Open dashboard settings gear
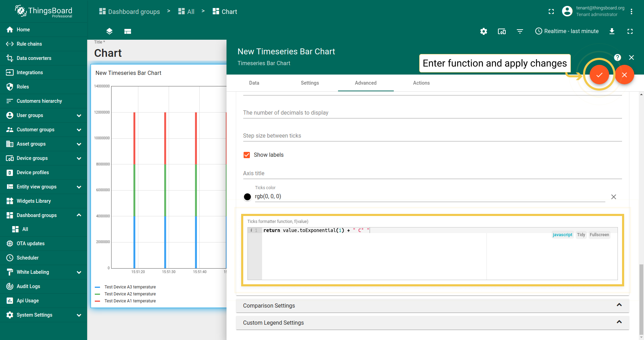 tap(484, 31)
